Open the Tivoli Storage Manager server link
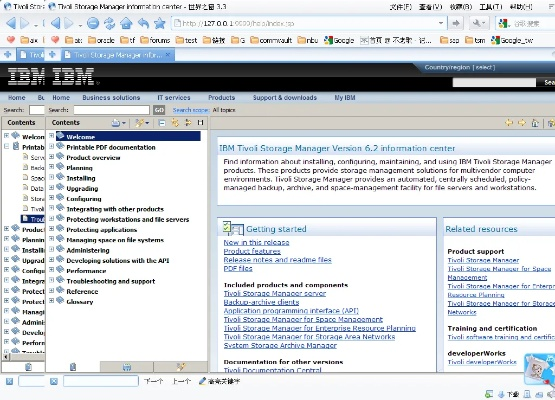The height and width of the screenshot is (400, 555). click(275, 293)
